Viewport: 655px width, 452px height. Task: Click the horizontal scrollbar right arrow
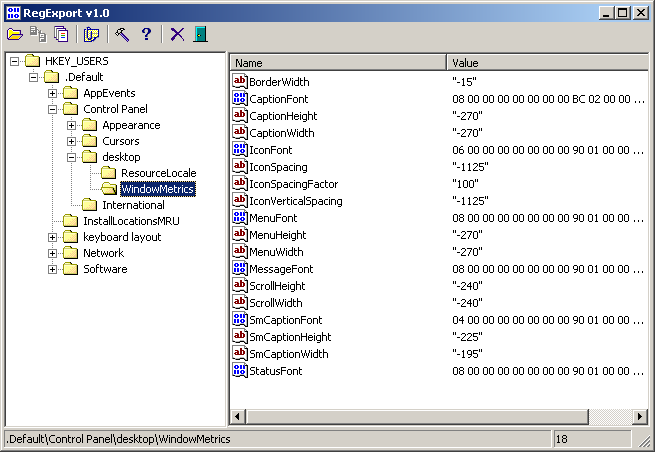640,416
